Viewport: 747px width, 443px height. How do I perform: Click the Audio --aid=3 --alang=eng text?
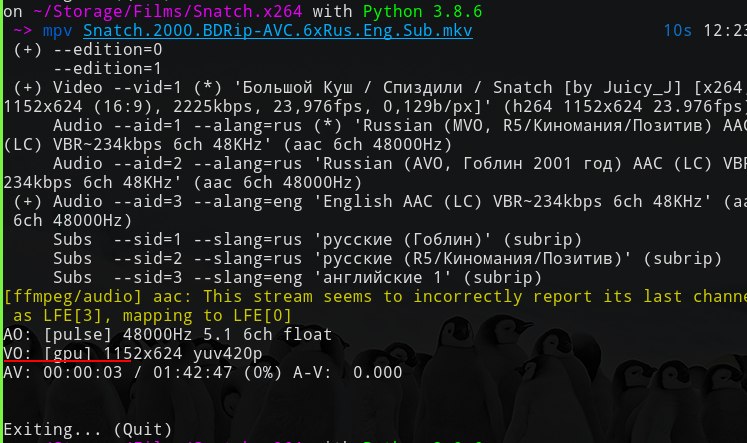[177, 202]
